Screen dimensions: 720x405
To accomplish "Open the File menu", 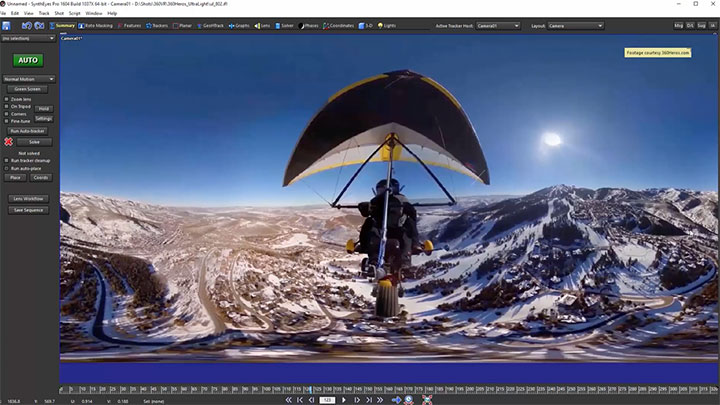I will click(3, 13).
